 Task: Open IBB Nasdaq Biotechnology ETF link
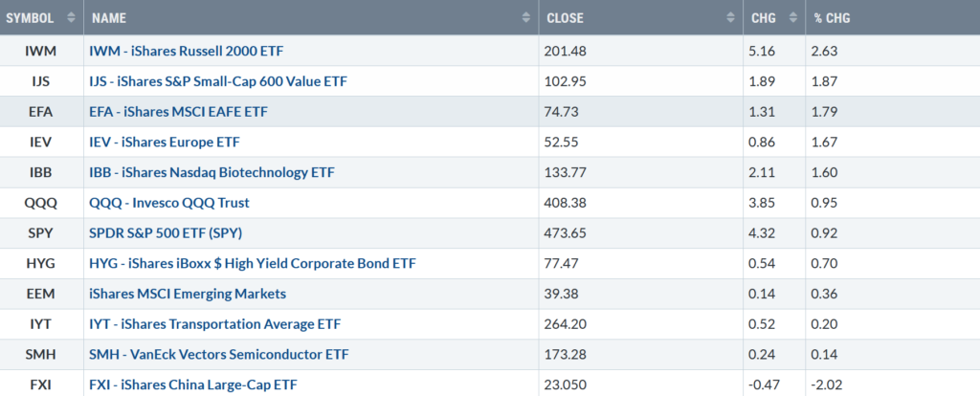213,172
